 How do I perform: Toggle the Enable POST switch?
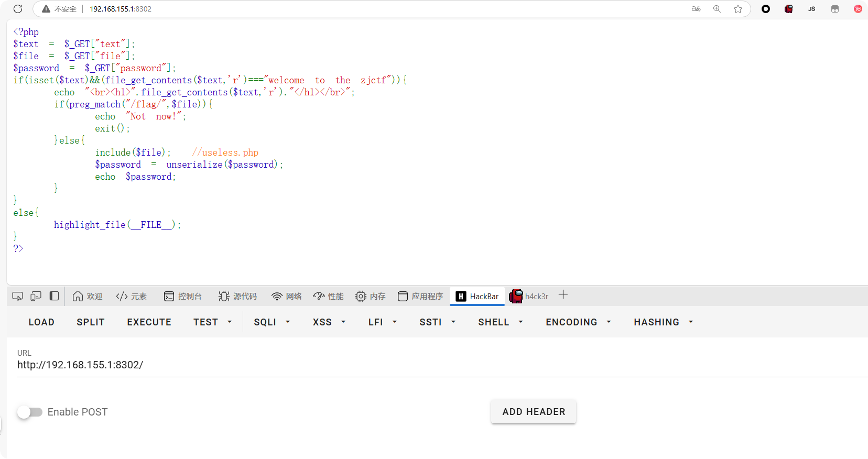coord(30,412)
